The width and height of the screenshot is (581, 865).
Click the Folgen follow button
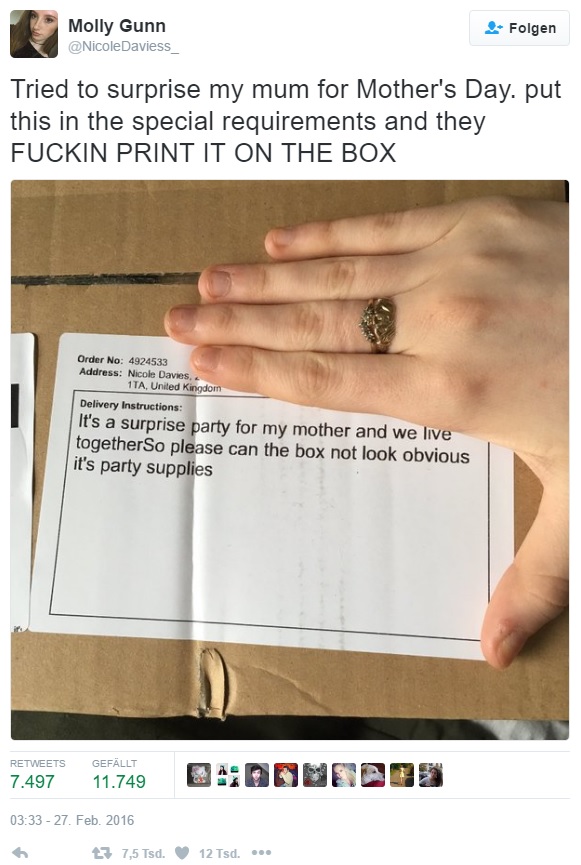tap(519, 28)
